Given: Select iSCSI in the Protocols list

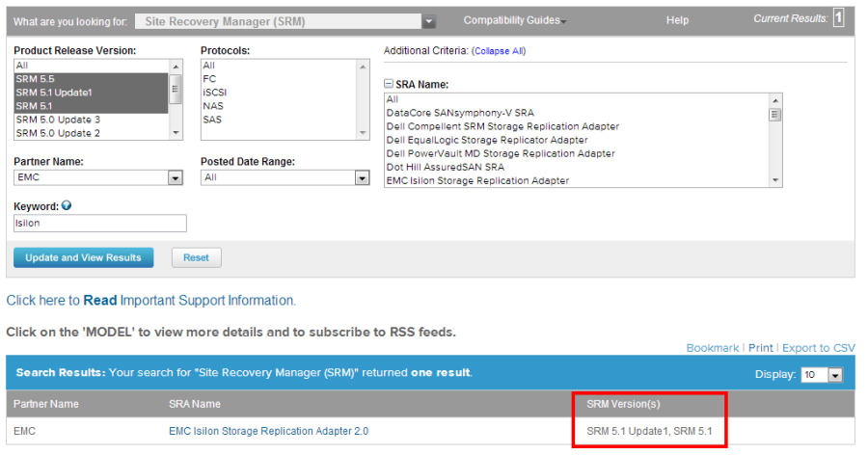Looking at the screenshot, I should coord(214,93).
